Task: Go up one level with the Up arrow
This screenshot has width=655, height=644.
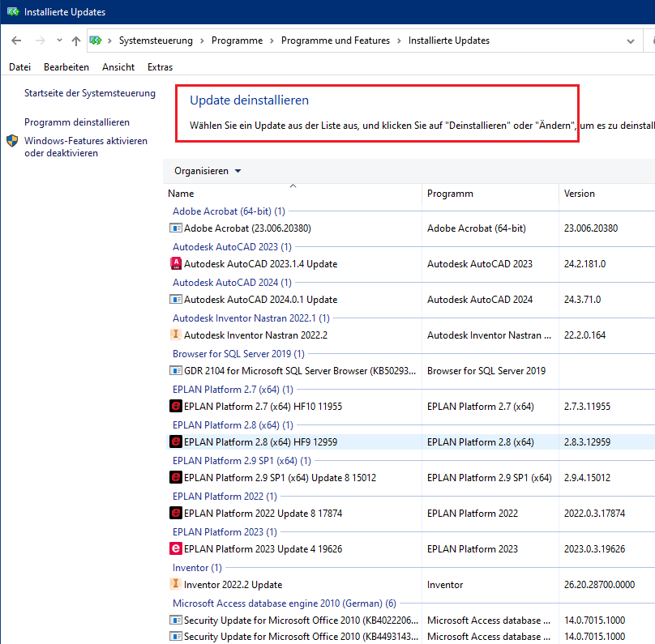Action: tap(76, 41)
